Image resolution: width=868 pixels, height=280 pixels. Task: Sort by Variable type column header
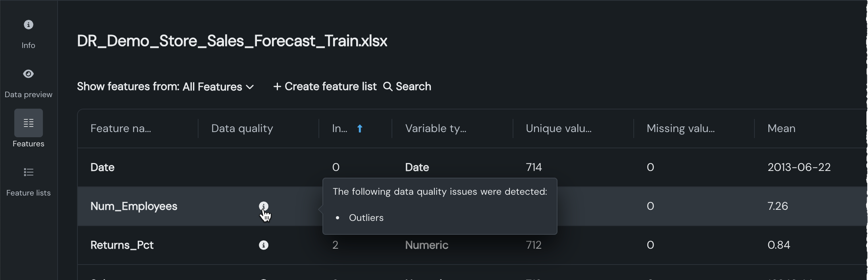436,128
